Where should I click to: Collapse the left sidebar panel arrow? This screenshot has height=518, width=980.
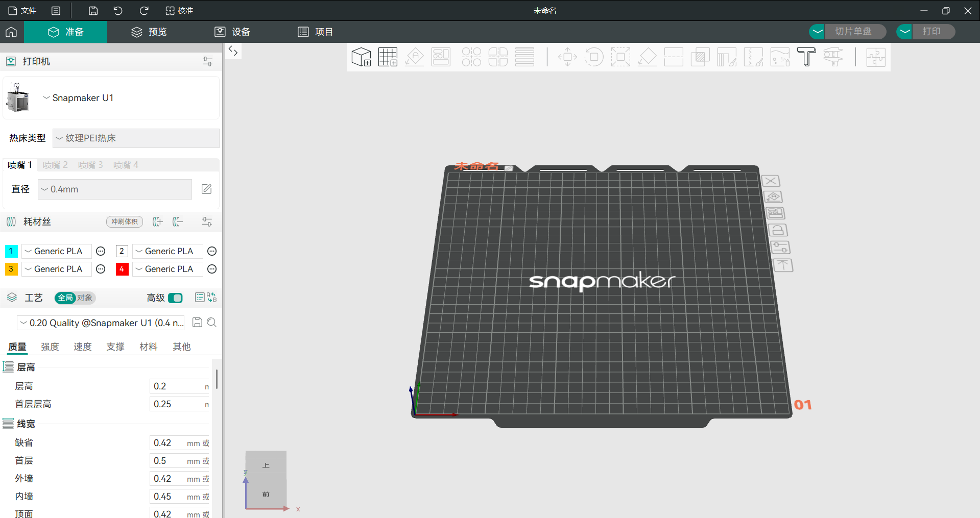click(233, 51)
